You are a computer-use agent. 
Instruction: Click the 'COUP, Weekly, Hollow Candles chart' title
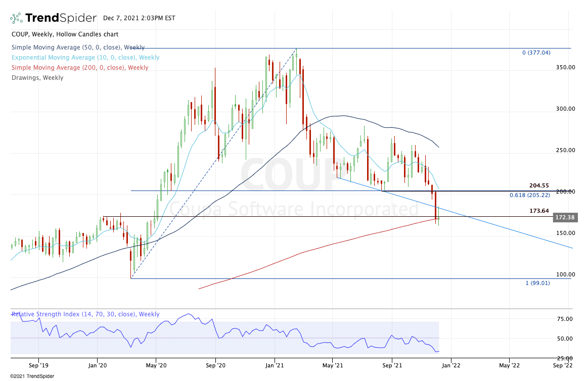point(65,34)
